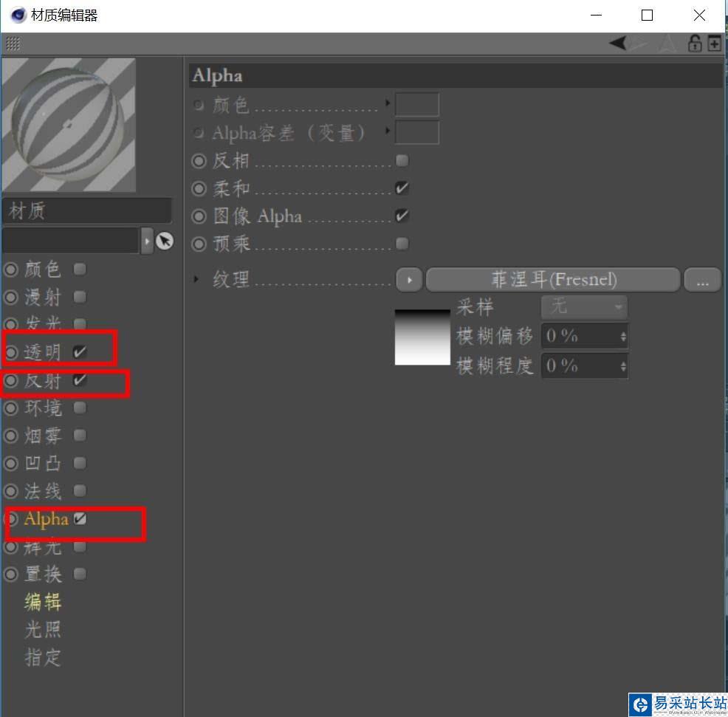Click the ellipsis texture browse button
728x717 pixels.
(x=702, y=280)
